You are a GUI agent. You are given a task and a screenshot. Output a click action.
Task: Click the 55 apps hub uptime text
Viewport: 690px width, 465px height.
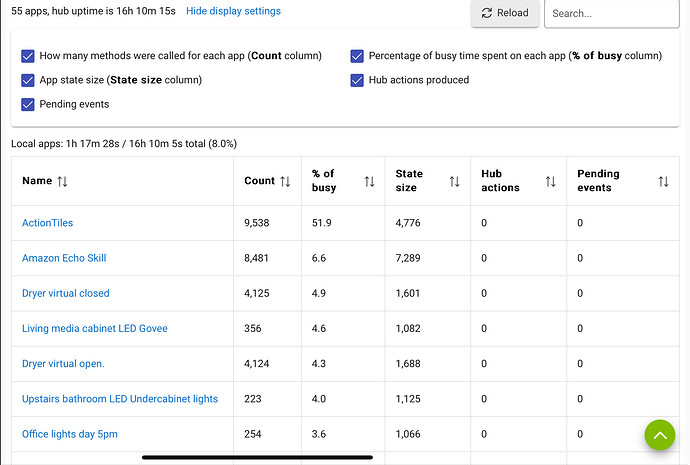[x=93, y=11]
